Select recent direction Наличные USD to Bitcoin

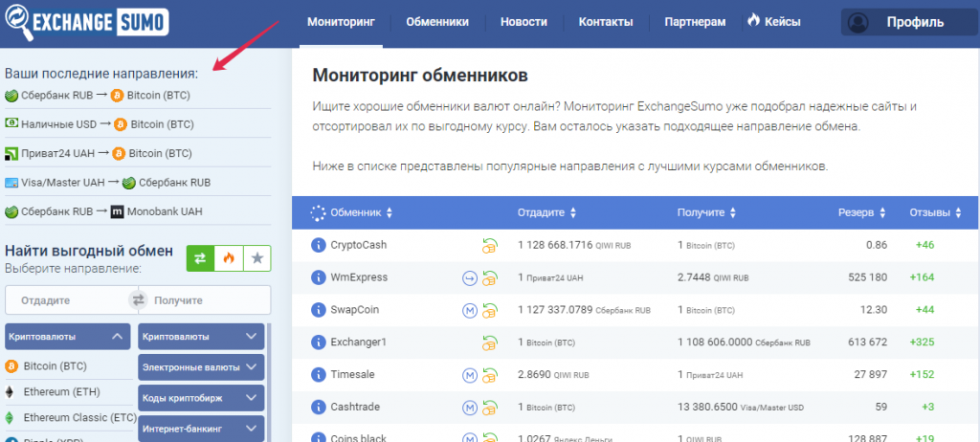100,124
